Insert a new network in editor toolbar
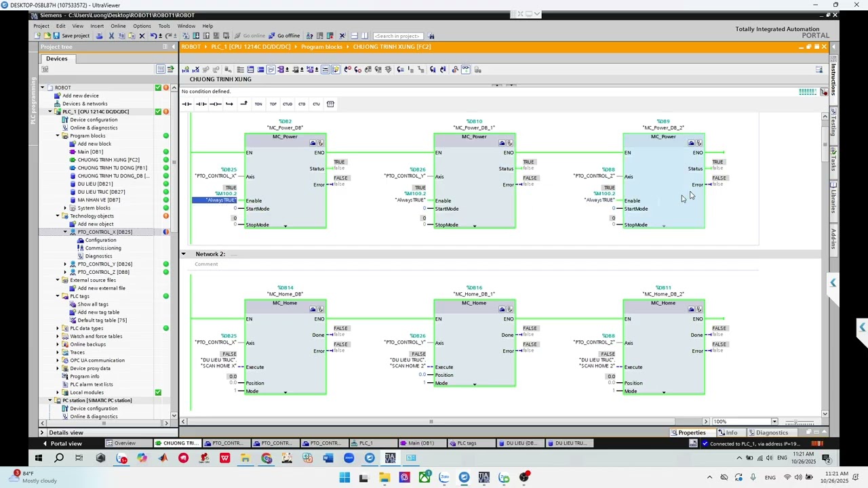Image resolution: width=868 pixels, height=488 pixels. point(186,69)
